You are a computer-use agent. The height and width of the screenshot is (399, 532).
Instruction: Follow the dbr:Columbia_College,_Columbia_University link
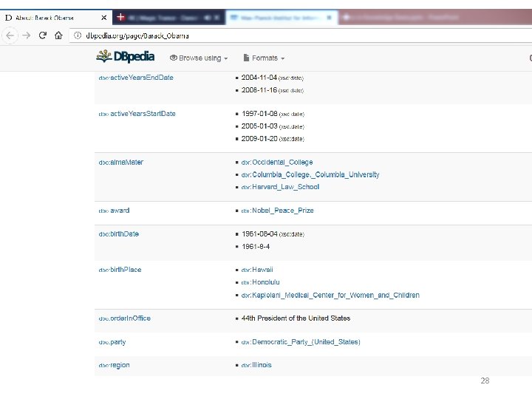coord(310,174)
